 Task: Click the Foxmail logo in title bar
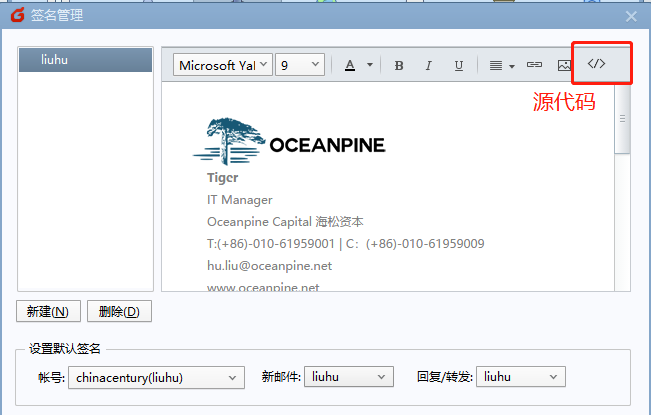coord(18,15)
